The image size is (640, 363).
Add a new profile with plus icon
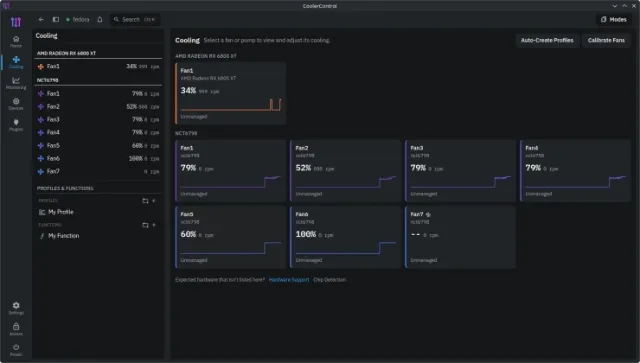pyautogui.click(x=154, y=200)
